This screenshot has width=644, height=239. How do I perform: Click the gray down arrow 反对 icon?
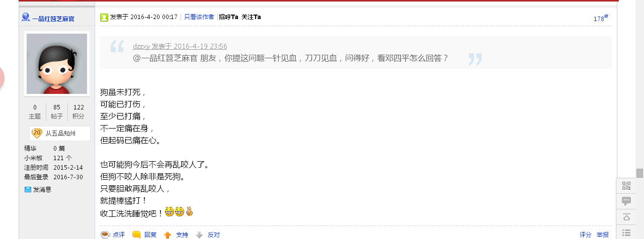click(199, 234)
